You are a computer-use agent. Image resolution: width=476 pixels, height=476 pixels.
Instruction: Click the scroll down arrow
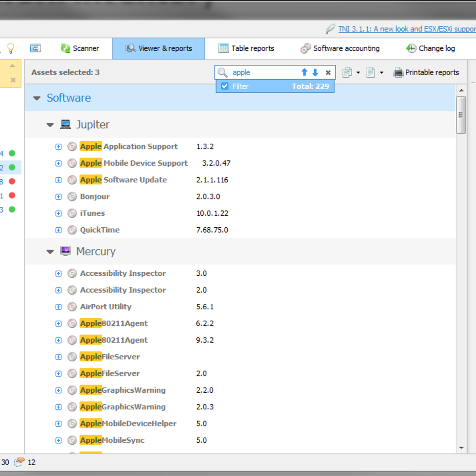[x=461, y=448]
